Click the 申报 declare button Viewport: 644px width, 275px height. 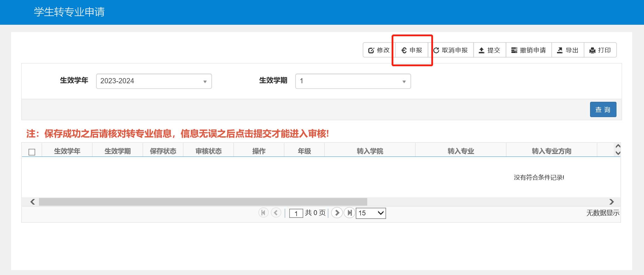tap(412, 50)
